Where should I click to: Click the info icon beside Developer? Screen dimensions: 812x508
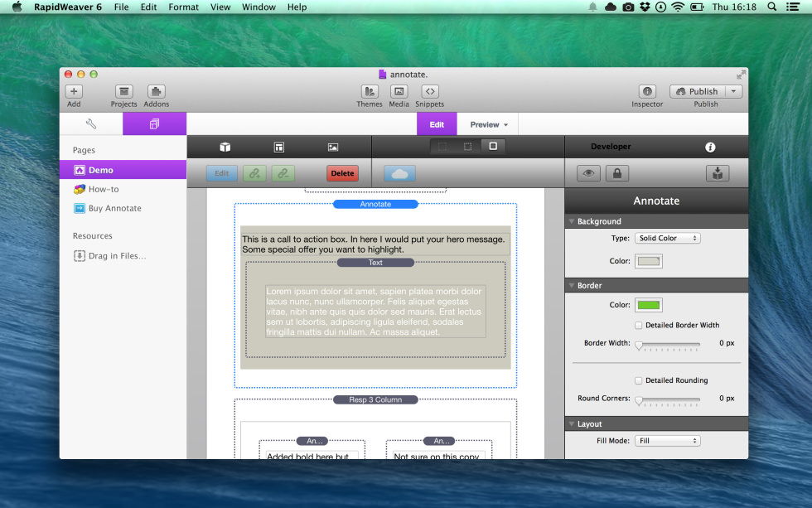(710, 147)
